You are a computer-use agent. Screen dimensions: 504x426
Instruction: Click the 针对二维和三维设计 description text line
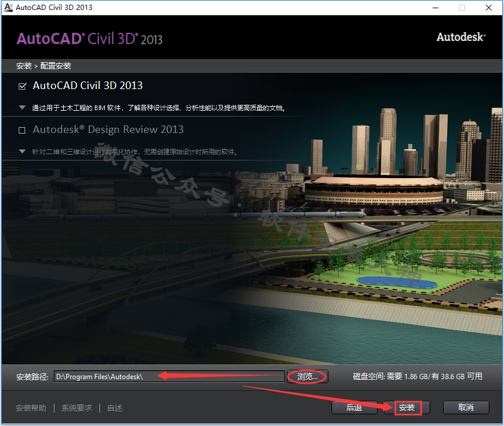[x=135, y=152]
